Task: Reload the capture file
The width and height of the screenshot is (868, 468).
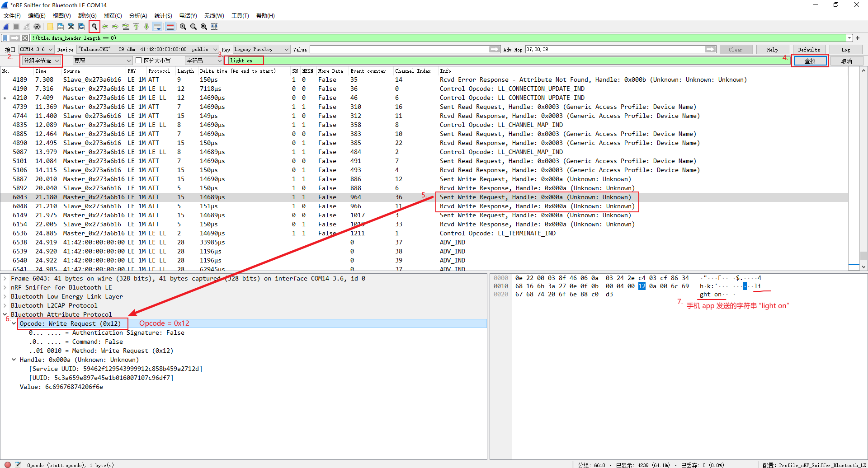Action: click(x=81, y=27)
